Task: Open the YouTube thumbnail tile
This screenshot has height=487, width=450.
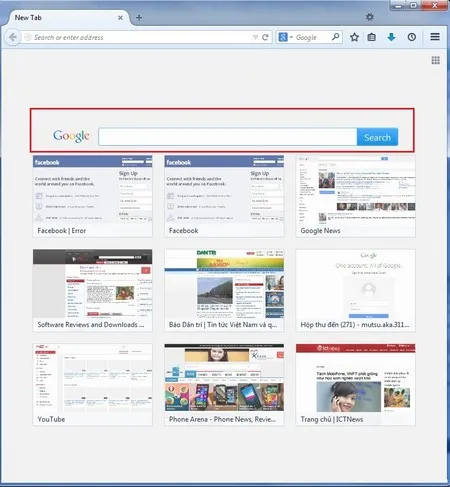Action: coord(92,385)
